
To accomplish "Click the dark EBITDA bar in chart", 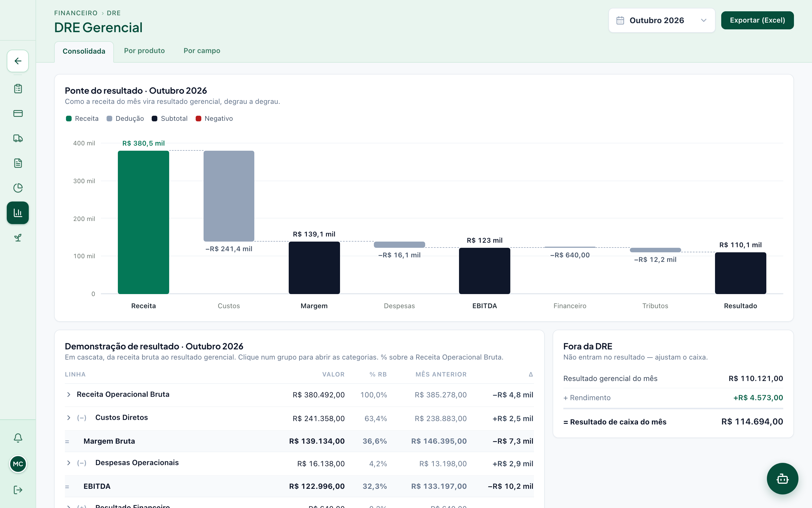I will [x=484, y=271].
